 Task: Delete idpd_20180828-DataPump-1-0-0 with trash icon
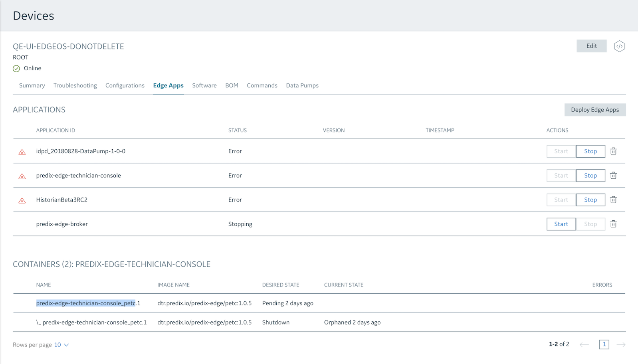click(x=614, y=151)
